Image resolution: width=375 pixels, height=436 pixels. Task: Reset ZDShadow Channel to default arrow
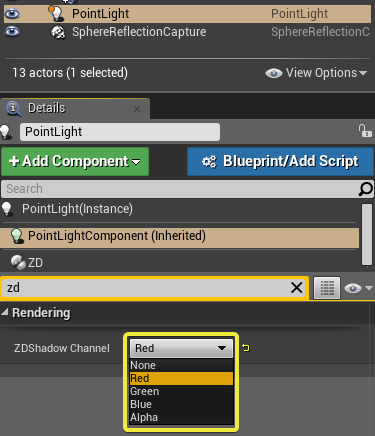pos(246,348)
